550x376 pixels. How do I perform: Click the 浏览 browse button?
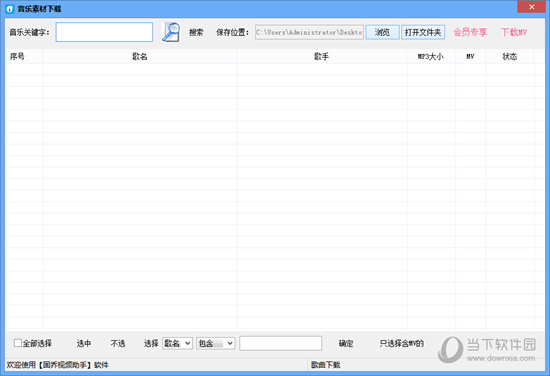coord(382,32)
